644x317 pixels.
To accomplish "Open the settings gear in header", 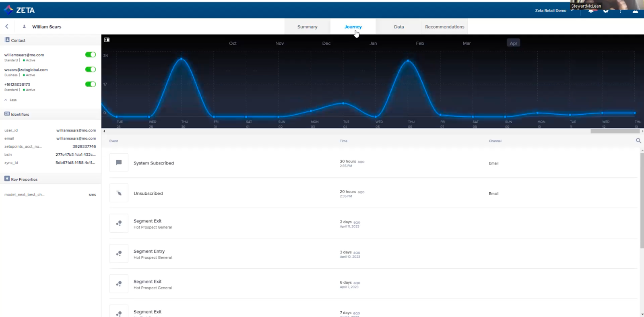I will click(x=606, y=11).
